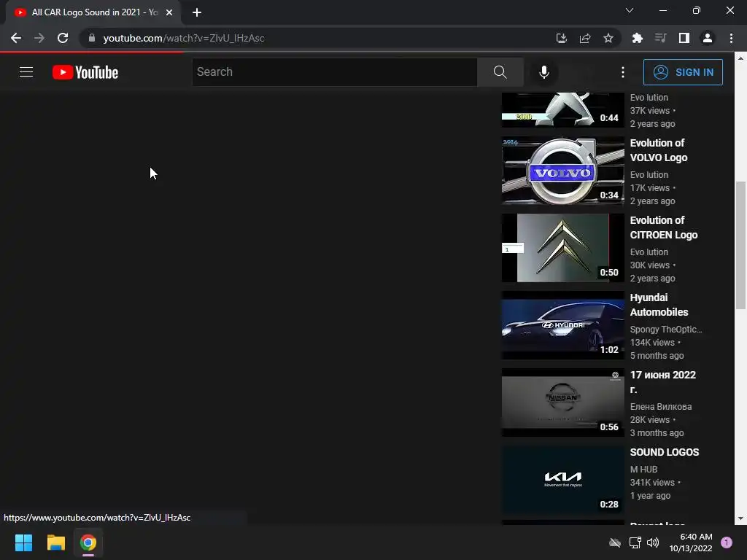Open Chrome extensions puzzle icon
Viewport: 747px width, 560px height.
point(637,38)
